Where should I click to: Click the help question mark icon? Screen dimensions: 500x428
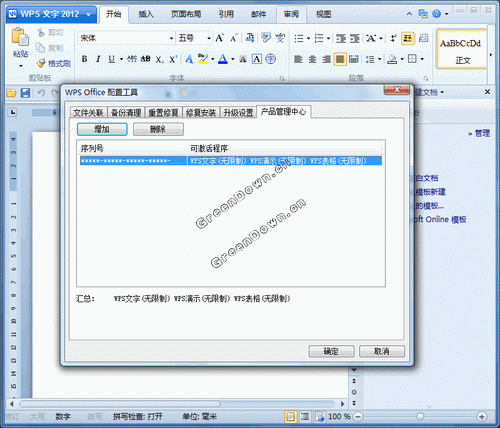436,14
